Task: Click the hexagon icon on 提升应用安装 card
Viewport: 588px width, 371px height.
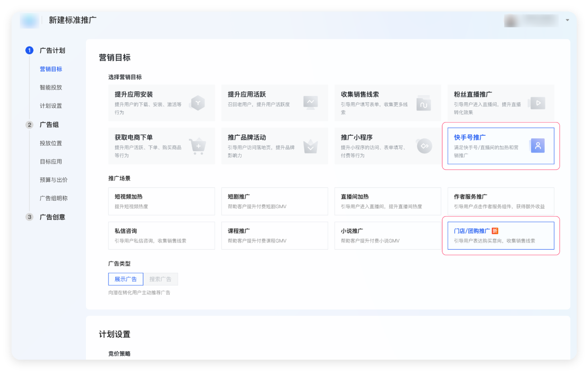Action: (x=197, y=103)
